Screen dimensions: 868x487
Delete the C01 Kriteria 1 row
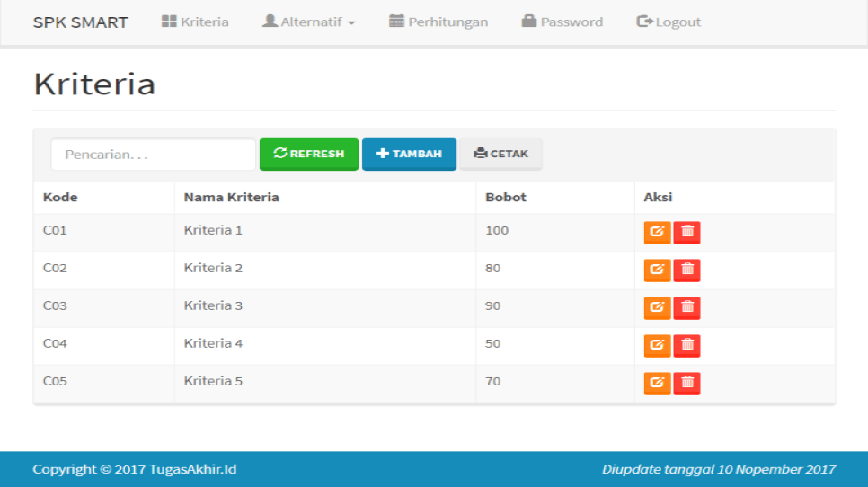[687, 233]
